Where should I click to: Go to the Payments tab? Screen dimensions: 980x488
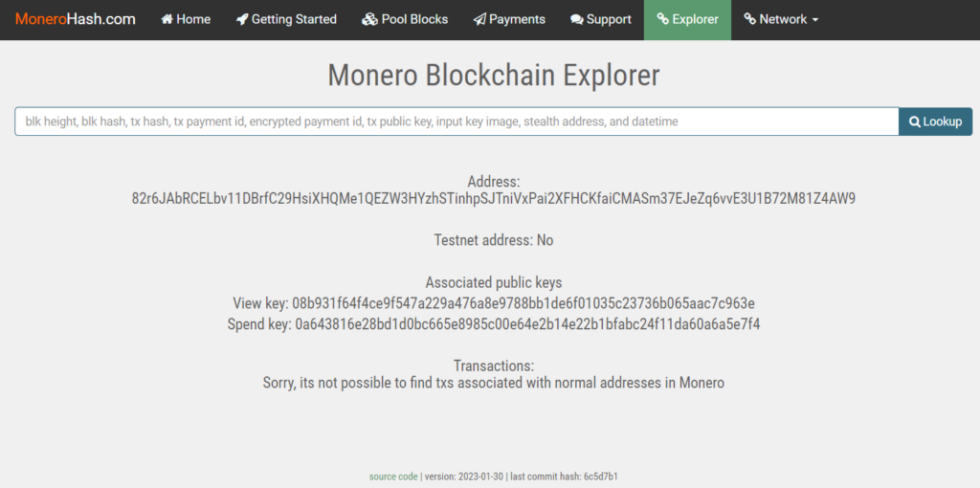click(x=517, y=19)
